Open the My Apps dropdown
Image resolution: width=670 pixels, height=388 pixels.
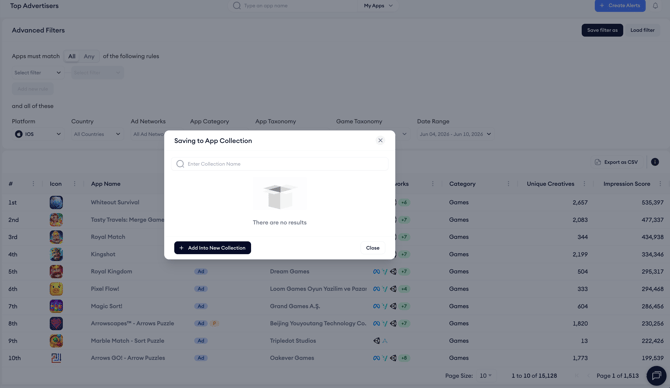[x=378, y=6]
